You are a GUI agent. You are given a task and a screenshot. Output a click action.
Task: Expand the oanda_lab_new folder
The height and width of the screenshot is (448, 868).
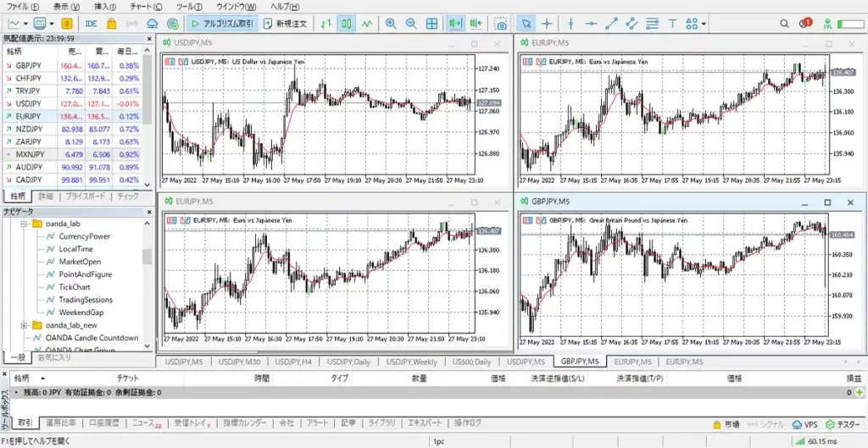[x=24, y=325]
